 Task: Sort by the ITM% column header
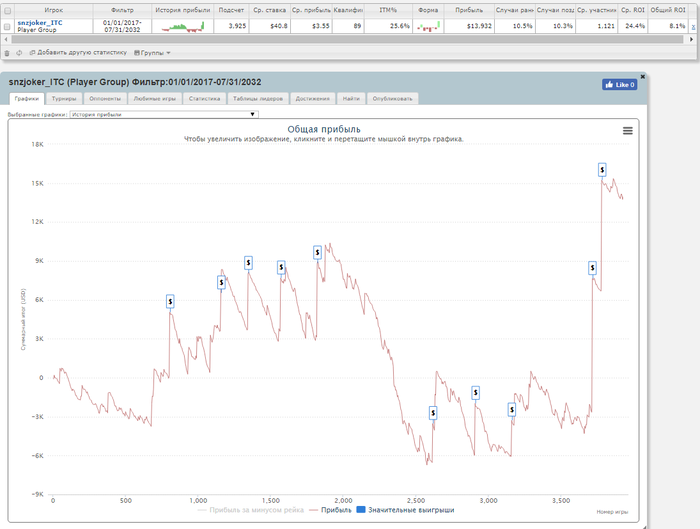click(388, 10)
